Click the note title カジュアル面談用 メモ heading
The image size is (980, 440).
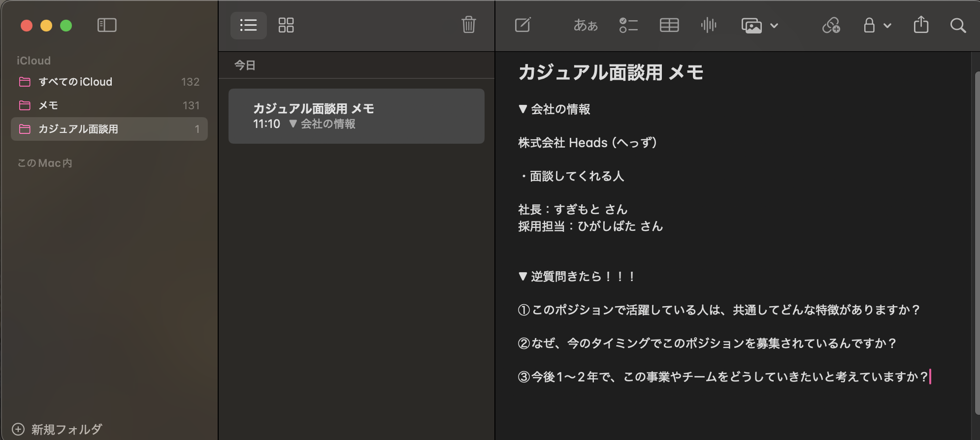tap(611, 72)
